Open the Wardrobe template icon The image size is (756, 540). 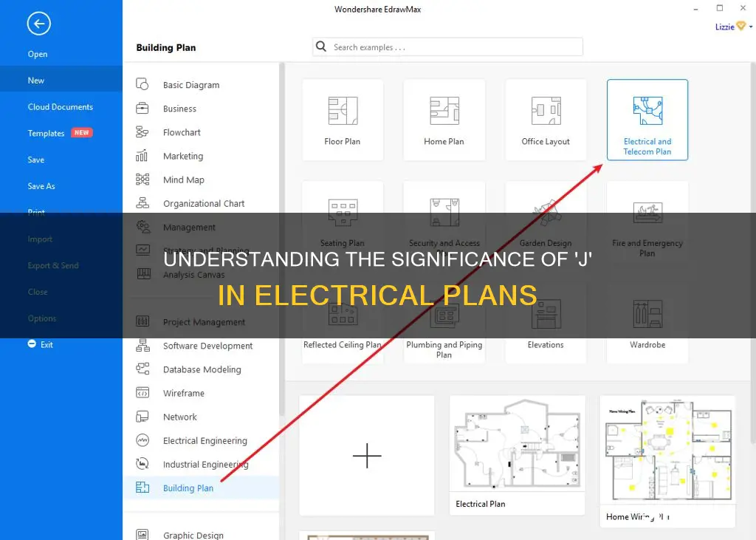coord(647,314)
